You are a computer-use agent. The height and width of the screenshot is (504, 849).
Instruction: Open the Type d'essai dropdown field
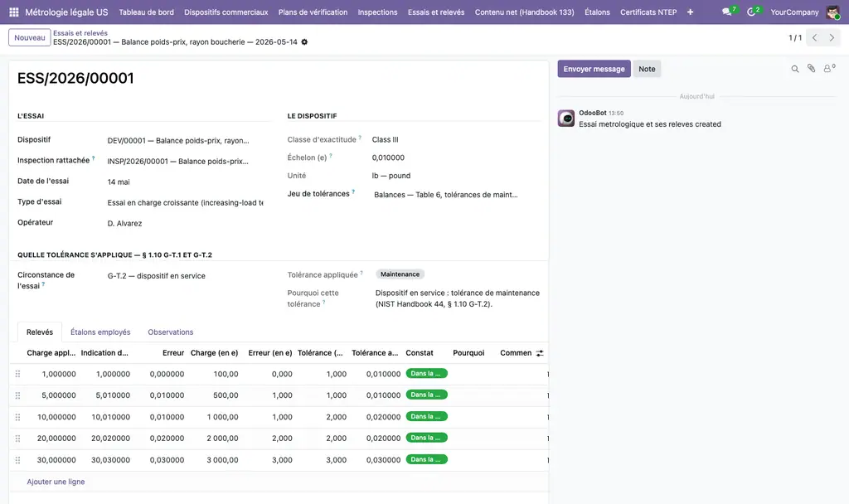[185, 202]
